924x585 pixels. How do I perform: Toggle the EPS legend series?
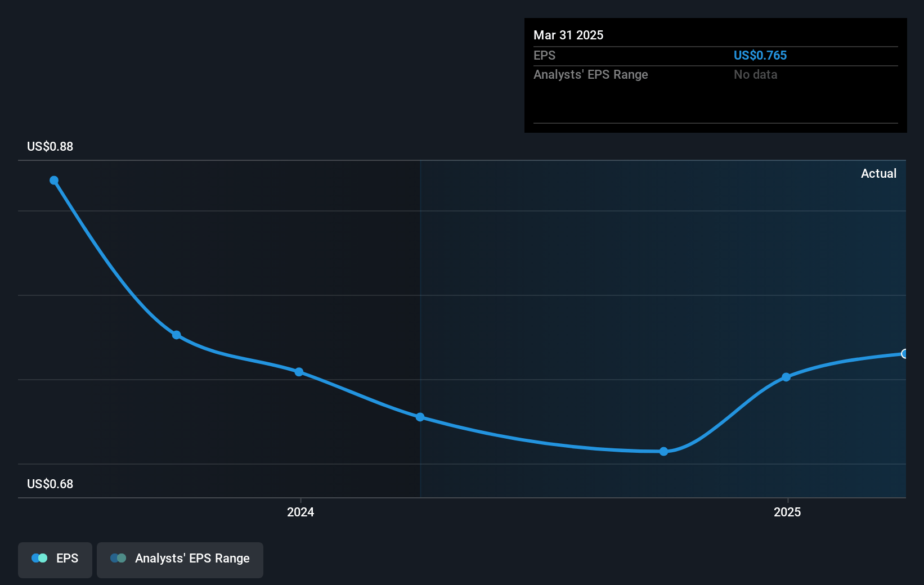[x=55, y=560]
